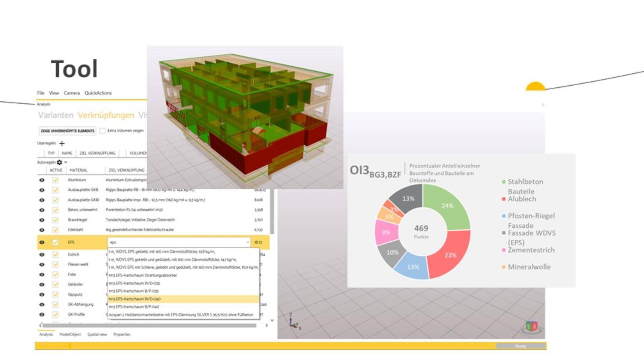Click the horizontal scrollbar under material table
The width and height of the screenshot is (644, 362).
pyautogui.click(x=149, y=325)
